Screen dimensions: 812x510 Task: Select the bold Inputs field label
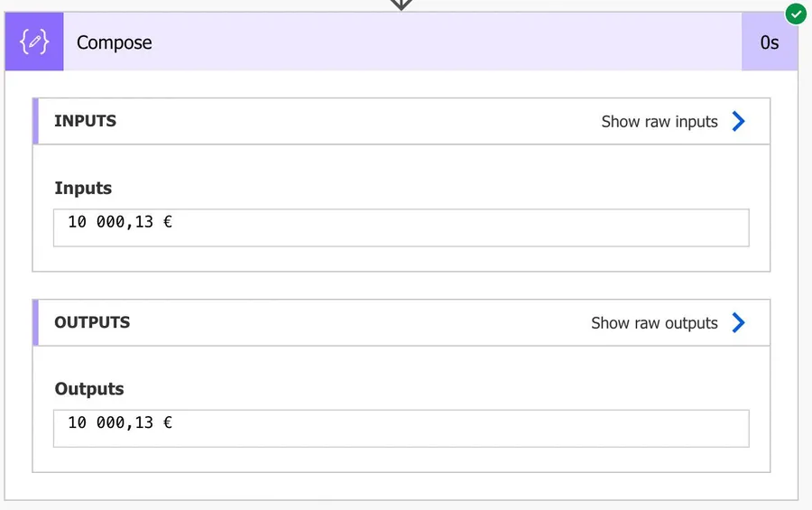83,188
